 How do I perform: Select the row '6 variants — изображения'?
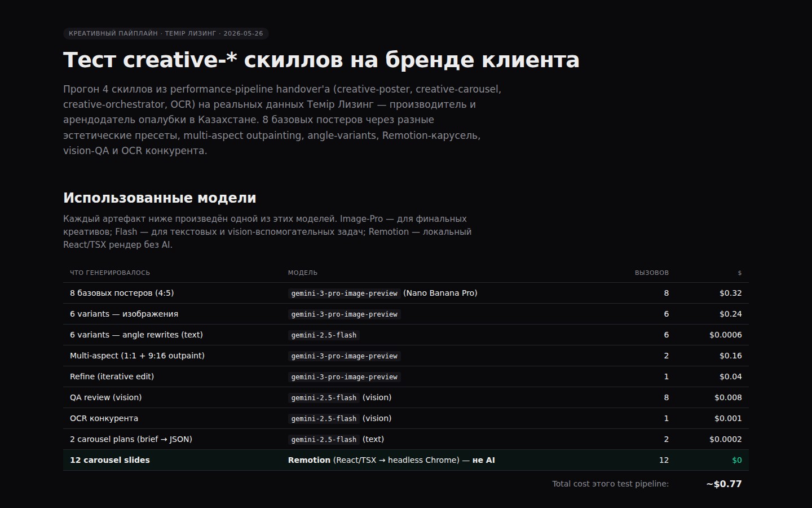click(406, 314)
